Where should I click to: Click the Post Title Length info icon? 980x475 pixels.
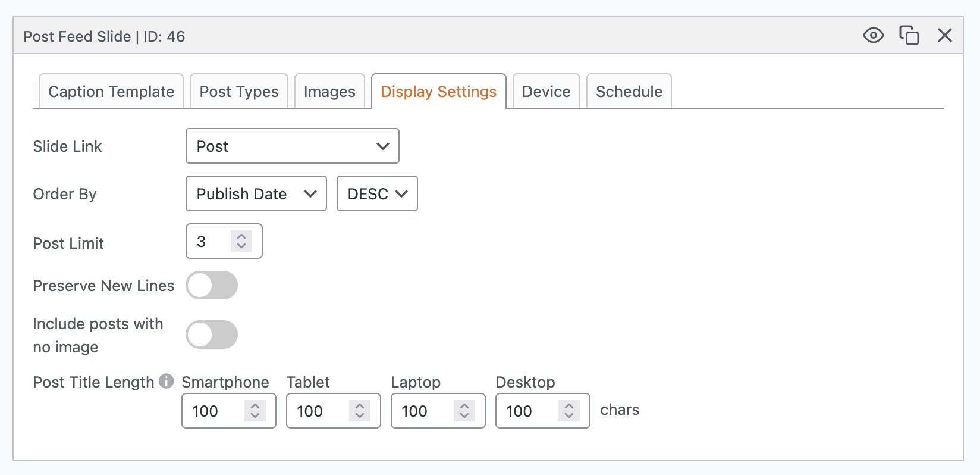pos(167,381)
